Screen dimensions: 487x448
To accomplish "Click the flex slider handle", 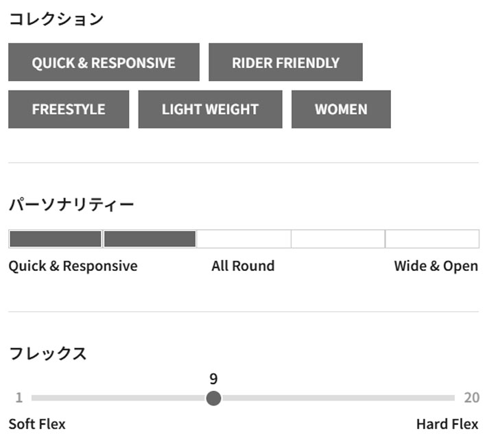I will [214, 398].
